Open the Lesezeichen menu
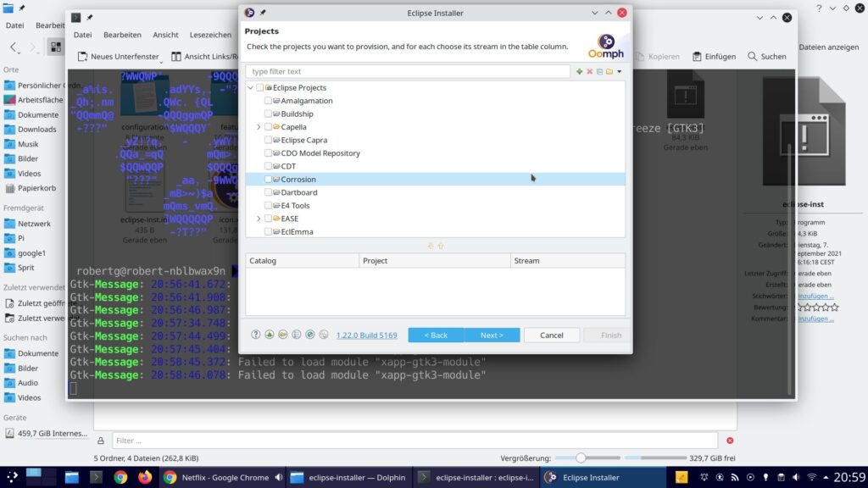Image resolution: width=868 pixels, height=488 pixels. [210, 35]
